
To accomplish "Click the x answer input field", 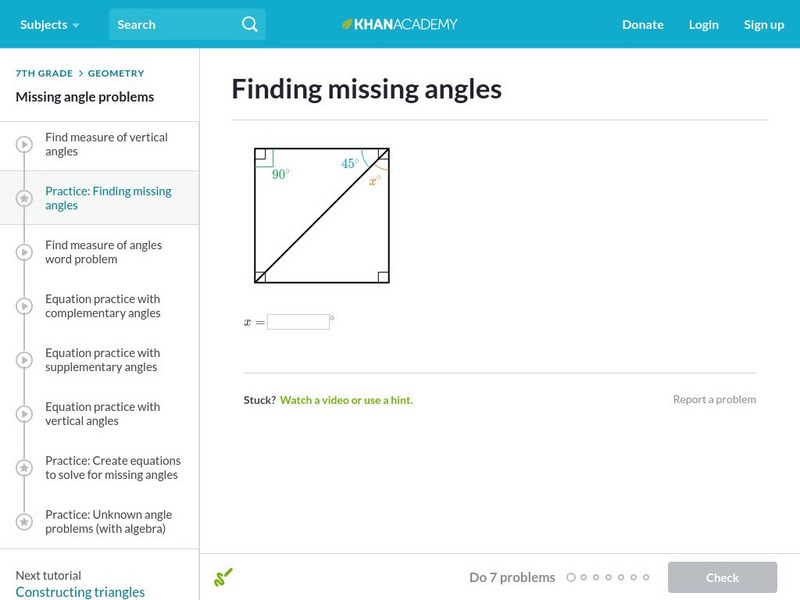I will tap(298, 322).
